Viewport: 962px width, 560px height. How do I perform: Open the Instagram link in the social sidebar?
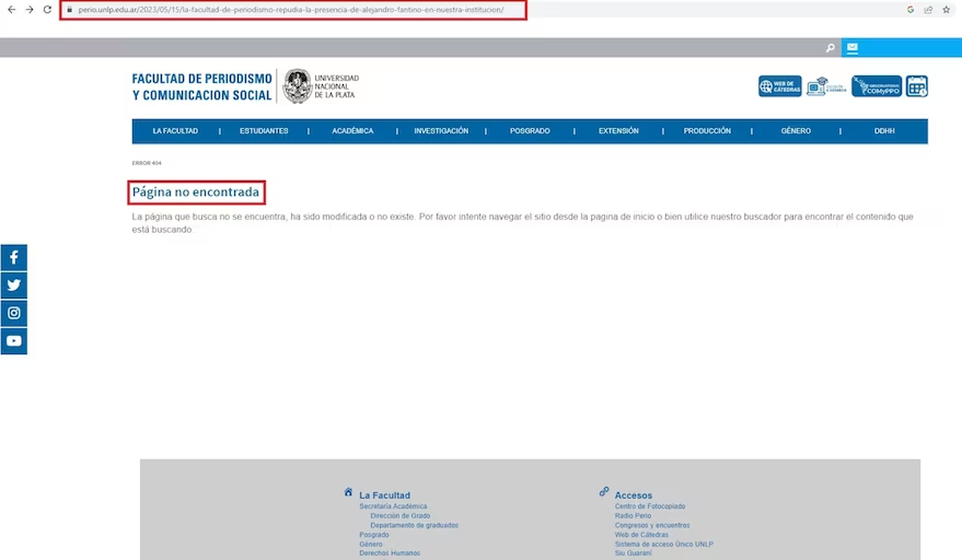(x=14, y=313)
